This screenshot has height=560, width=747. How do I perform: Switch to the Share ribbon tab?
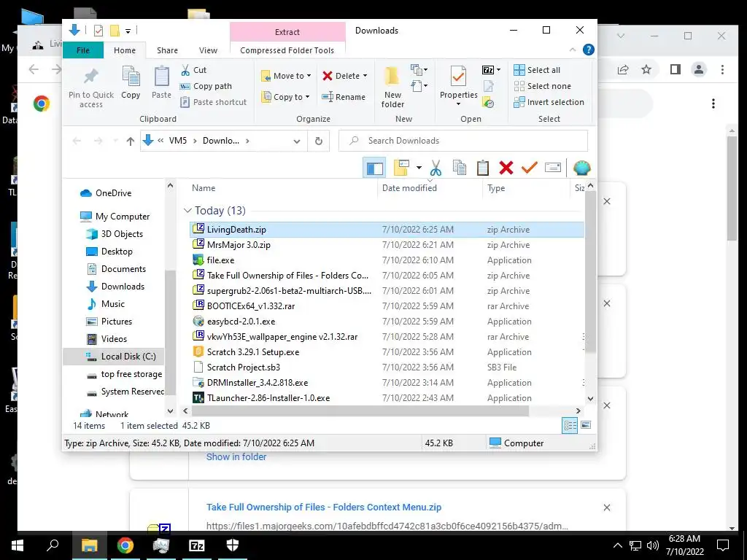[x=167, y=50]
